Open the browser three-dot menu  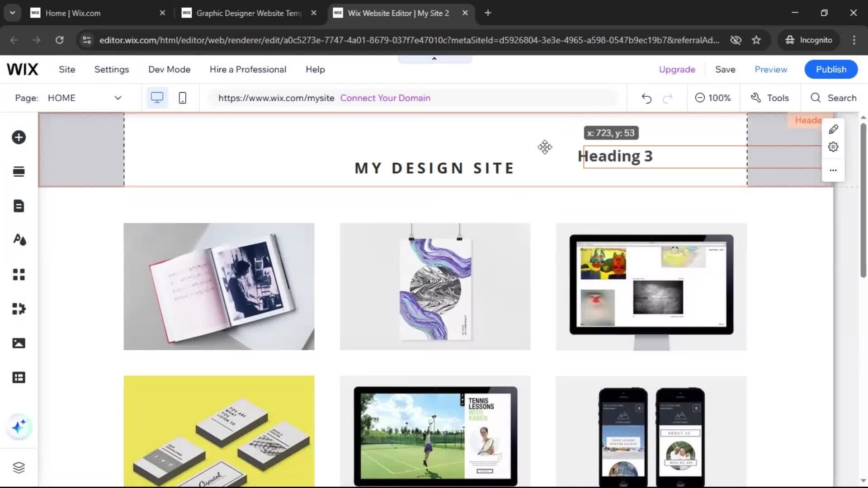pyautogui.click(x=854, y=40)
